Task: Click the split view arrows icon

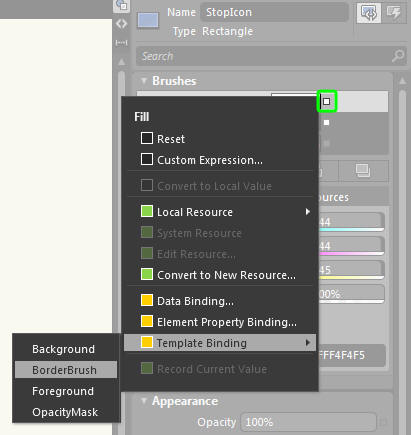Action: 121,24
